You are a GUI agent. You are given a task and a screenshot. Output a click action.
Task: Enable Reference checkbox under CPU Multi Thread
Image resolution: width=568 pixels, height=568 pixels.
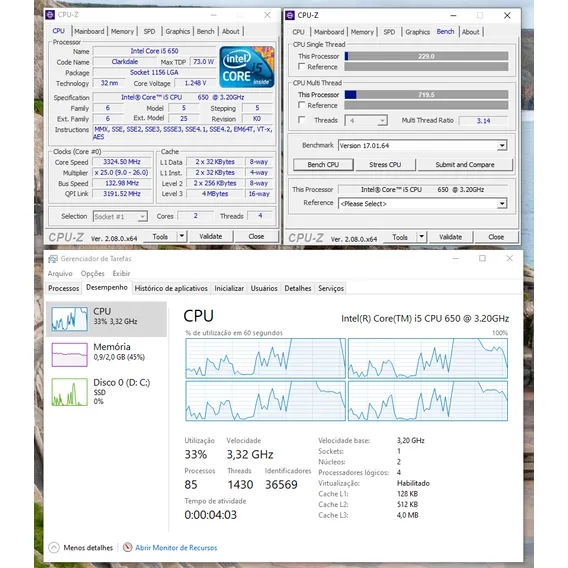click(301, 105)
